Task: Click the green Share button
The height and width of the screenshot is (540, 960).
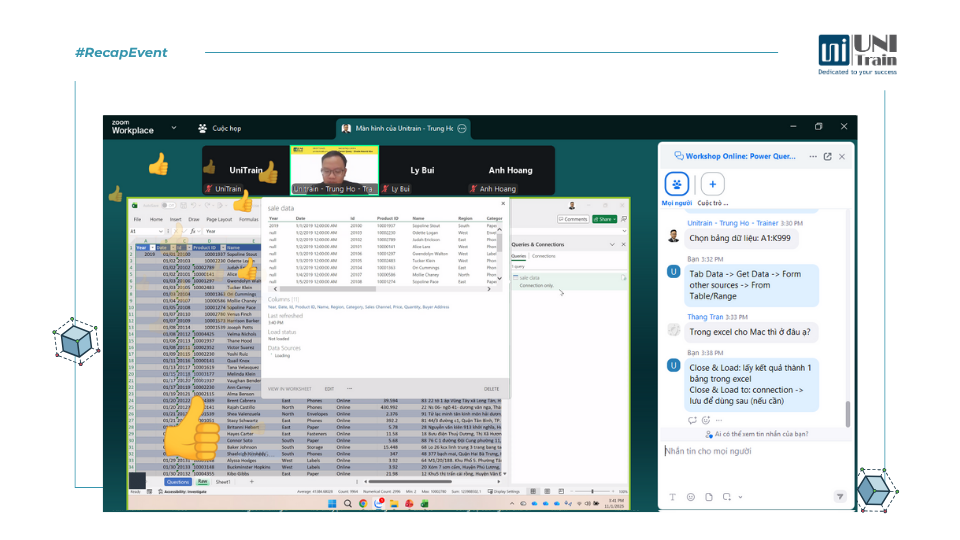Action: click(x=604, y=219)
